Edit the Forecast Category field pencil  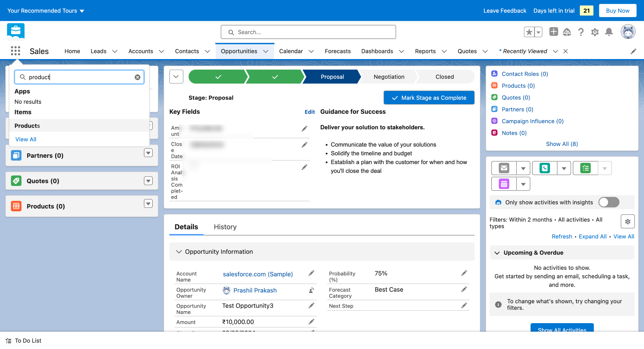point(464,290)
